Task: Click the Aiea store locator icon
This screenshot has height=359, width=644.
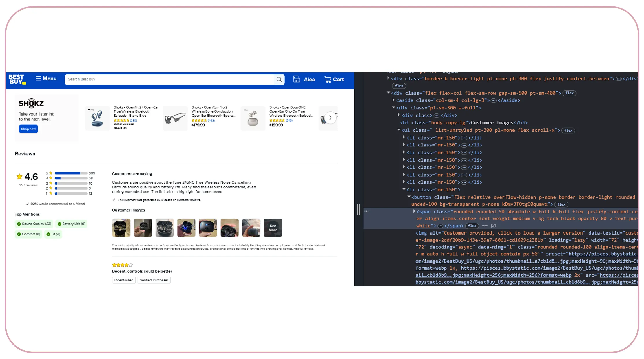Action: (x=296, y=79)
